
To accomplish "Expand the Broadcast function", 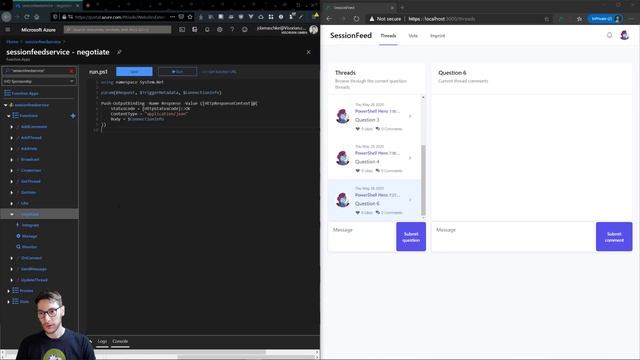I will pyautogui.click(x=11, y=160).
